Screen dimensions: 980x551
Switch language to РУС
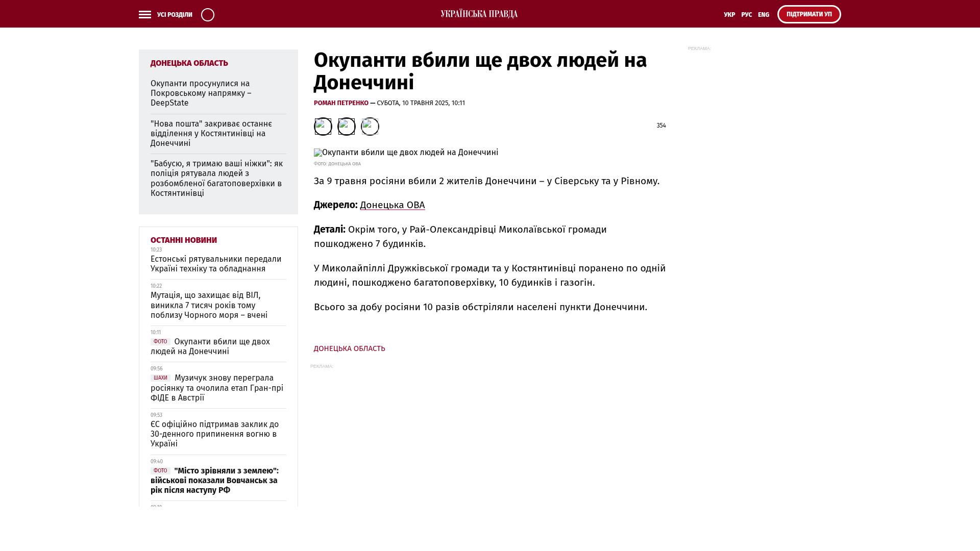coord(746,15)
